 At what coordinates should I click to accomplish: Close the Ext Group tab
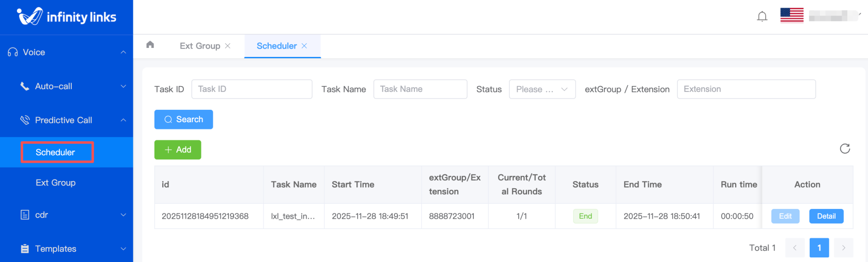tap(228, 46)
